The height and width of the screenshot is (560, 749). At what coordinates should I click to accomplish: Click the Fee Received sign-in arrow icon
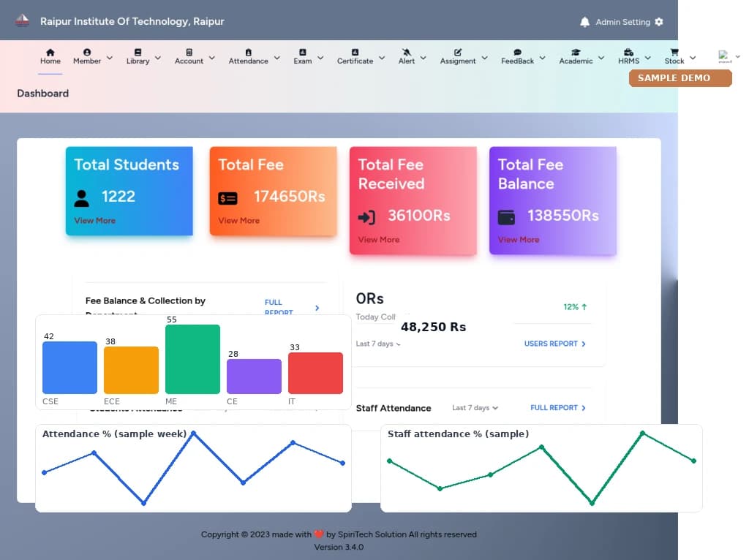click(366, 217)
